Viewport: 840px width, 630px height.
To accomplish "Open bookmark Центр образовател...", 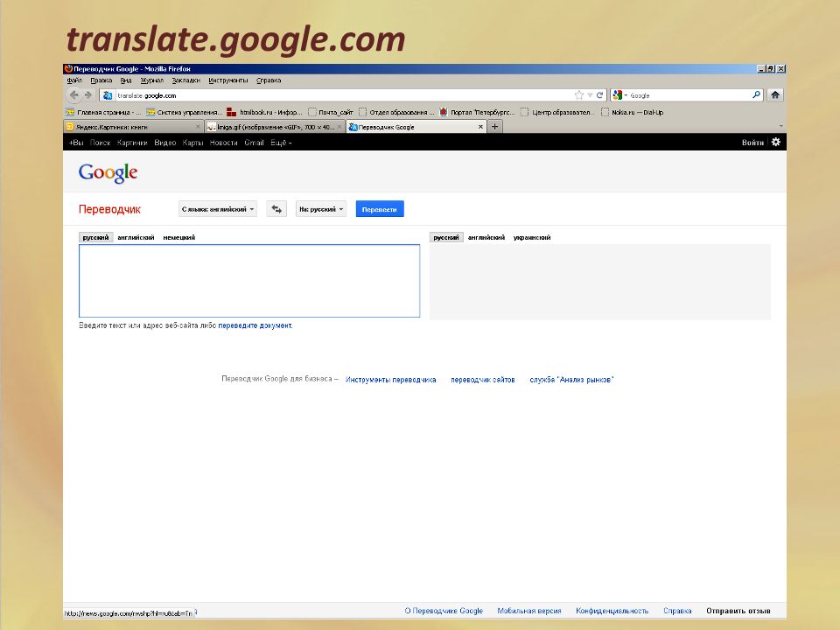I will (557, 113).
